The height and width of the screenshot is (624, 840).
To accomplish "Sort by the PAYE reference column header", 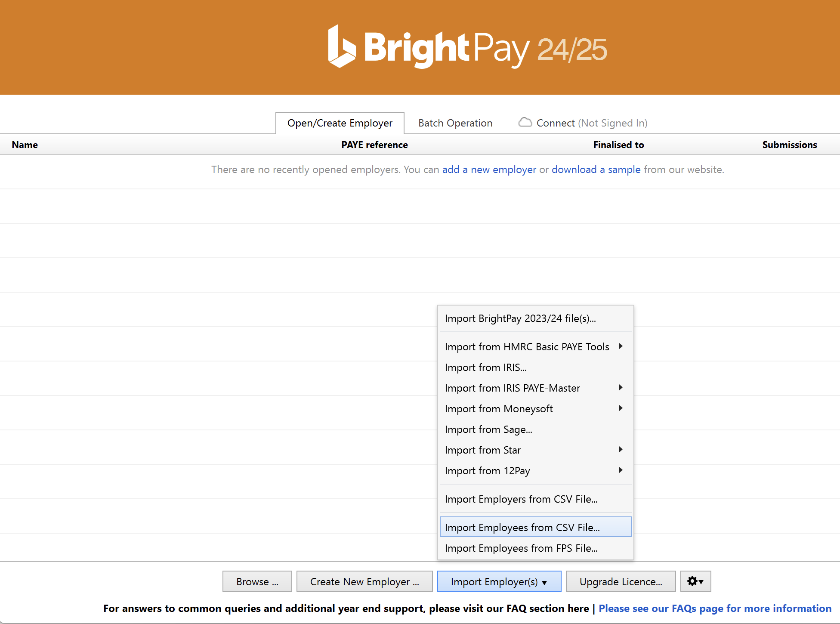I will tap(374, 145).
